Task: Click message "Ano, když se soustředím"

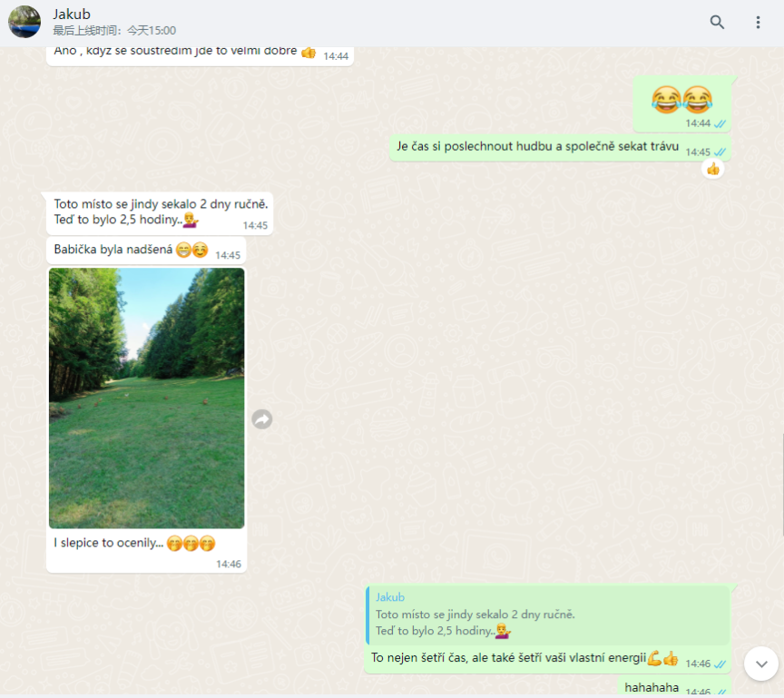Action: (200, 54)
